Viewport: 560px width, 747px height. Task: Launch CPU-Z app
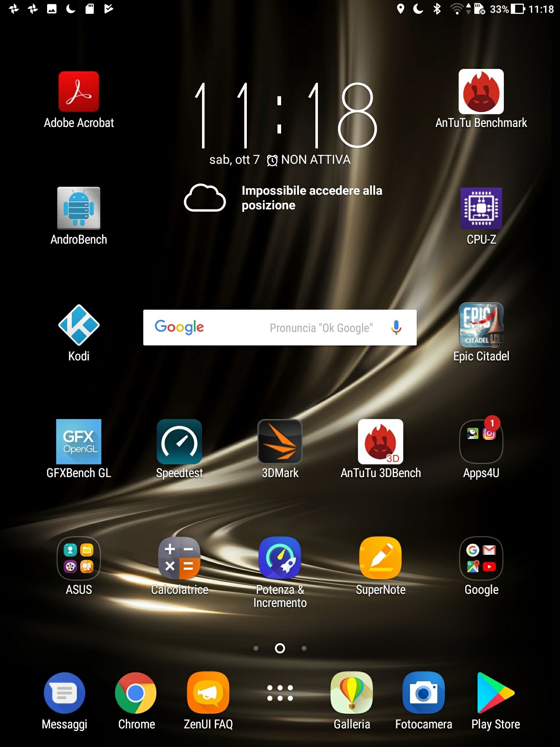(481, 208)
